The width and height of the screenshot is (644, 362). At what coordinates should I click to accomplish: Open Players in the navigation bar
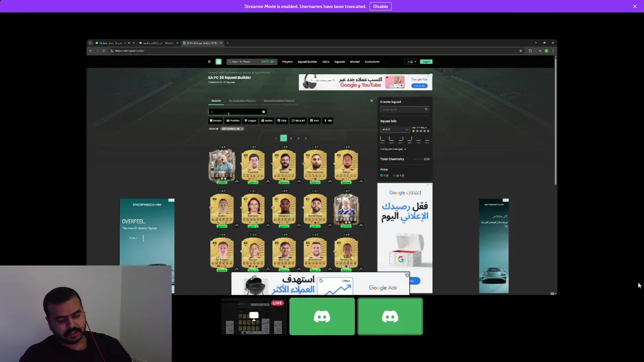coord(287,62)
